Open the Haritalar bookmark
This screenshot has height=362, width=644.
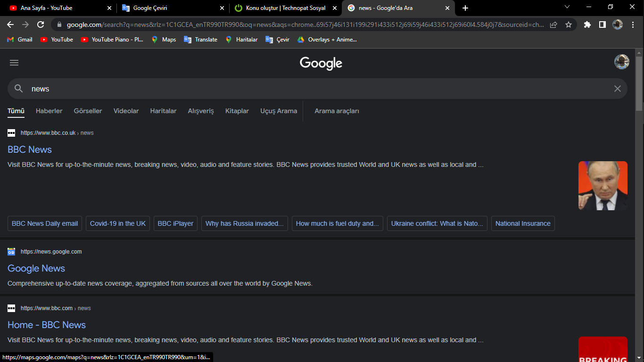[x=241, y=40]
